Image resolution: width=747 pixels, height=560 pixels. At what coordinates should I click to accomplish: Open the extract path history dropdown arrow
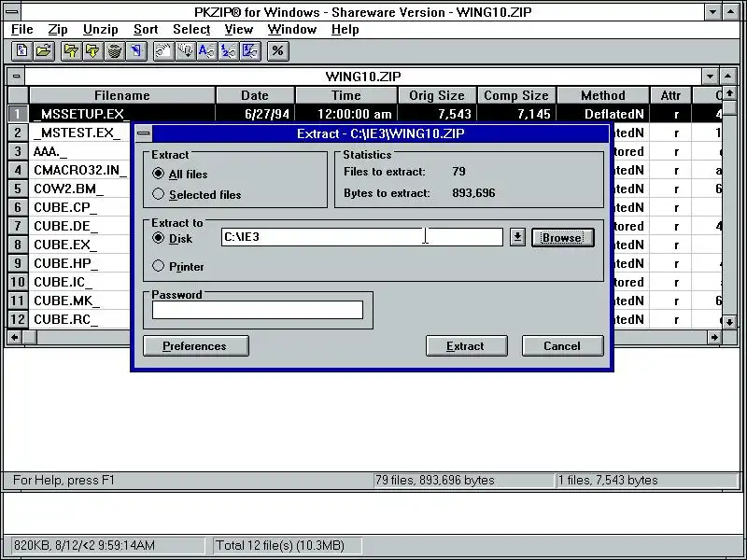click(517, 237)
